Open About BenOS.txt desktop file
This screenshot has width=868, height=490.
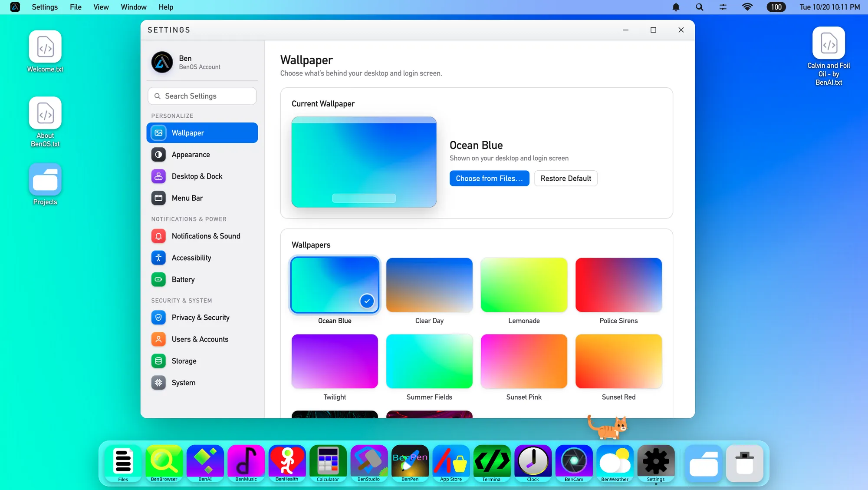(x=45, y=122)
